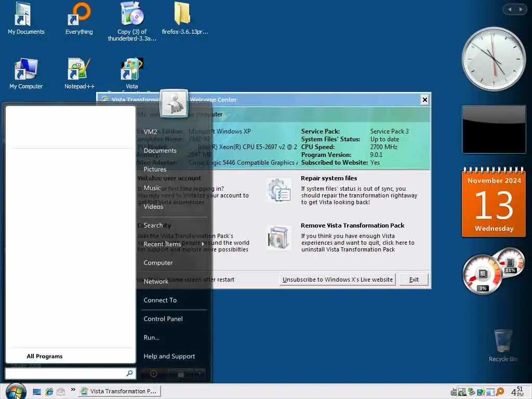Close the Welcome Center window
The image size is (532, 399).
pyautogui.click(x=424, y=100)
